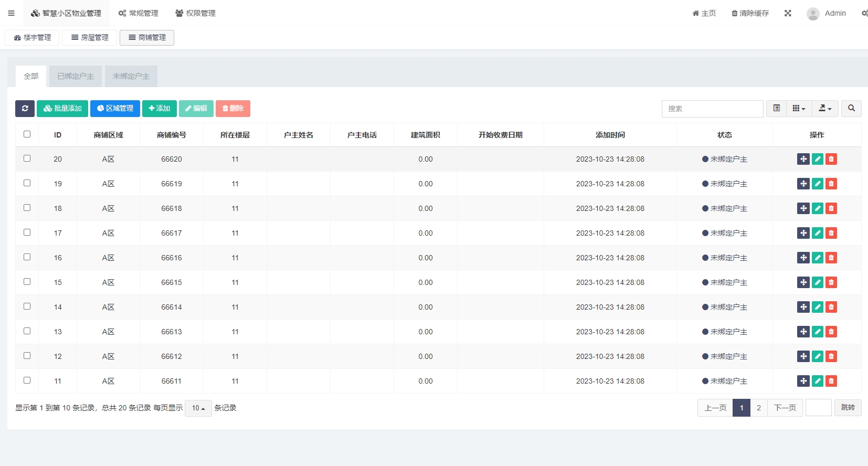Click the hamburger menu icon at top left
Screen dimensions: 868x466
pos(11,13)
